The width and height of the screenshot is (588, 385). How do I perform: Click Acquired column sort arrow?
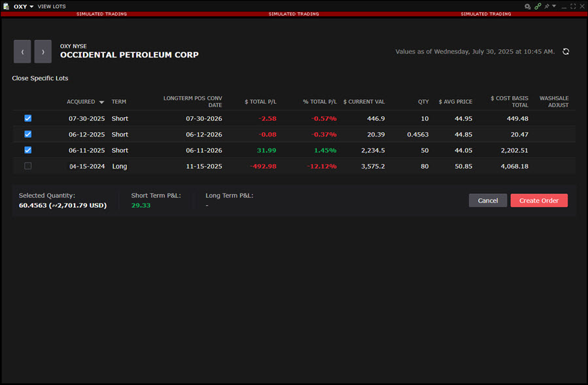point(101,102)
